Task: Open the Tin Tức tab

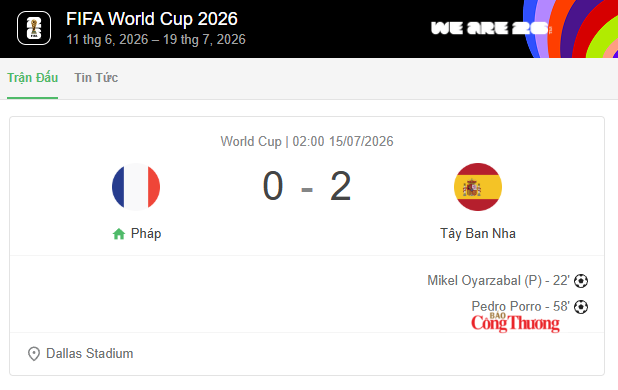Action: pos(96,78)
